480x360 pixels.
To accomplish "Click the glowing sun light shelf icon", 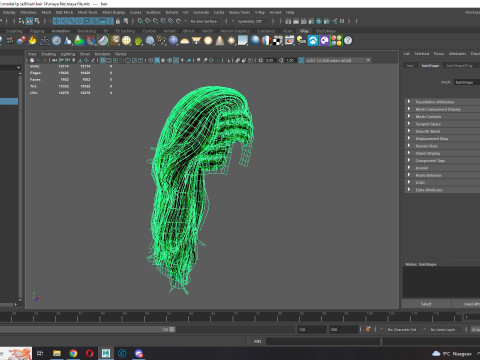I will [x=231, y=41].
